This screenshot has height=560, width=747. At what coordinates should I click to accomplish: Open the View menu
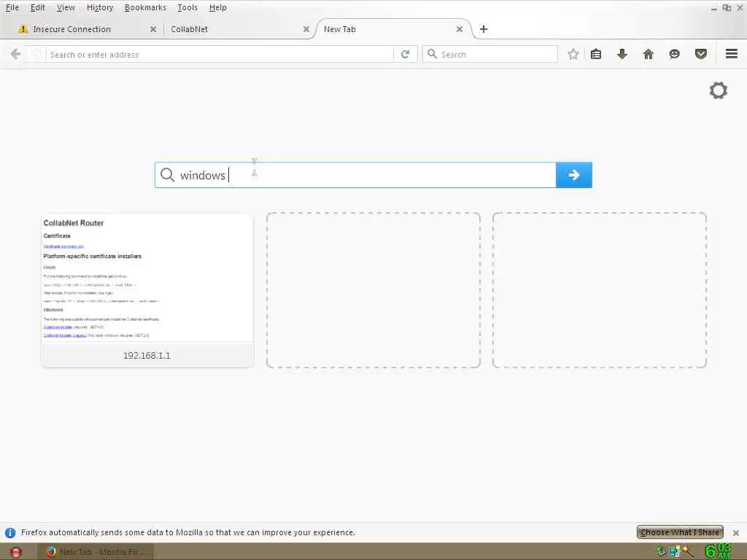[66, 7]
